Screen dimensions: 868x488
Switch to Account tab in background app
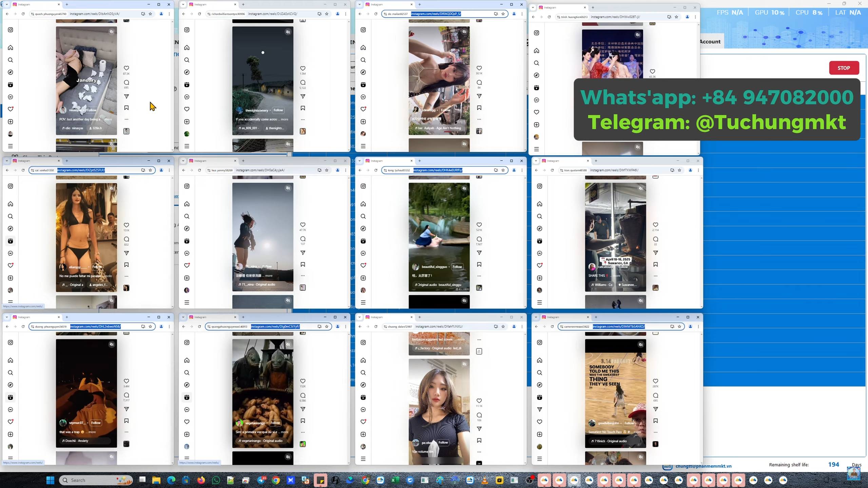710,42
